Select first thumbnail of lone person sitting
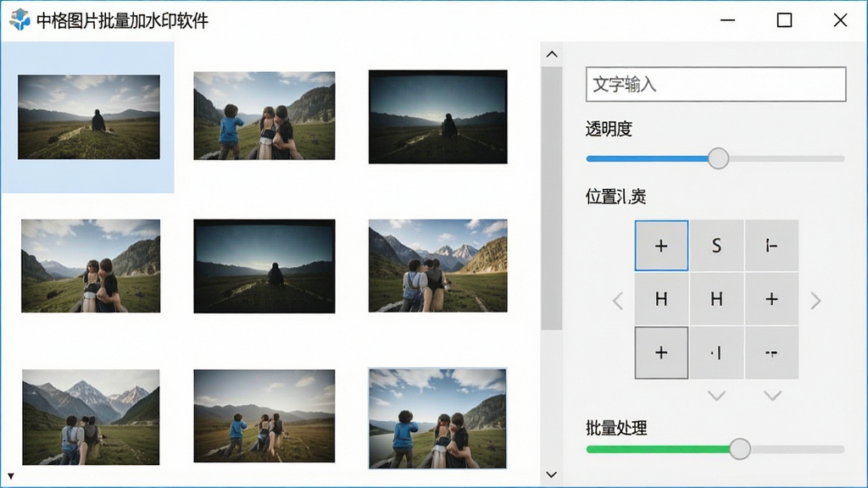The width and height of the screenshot is (868, 488). tap(88, 117)
